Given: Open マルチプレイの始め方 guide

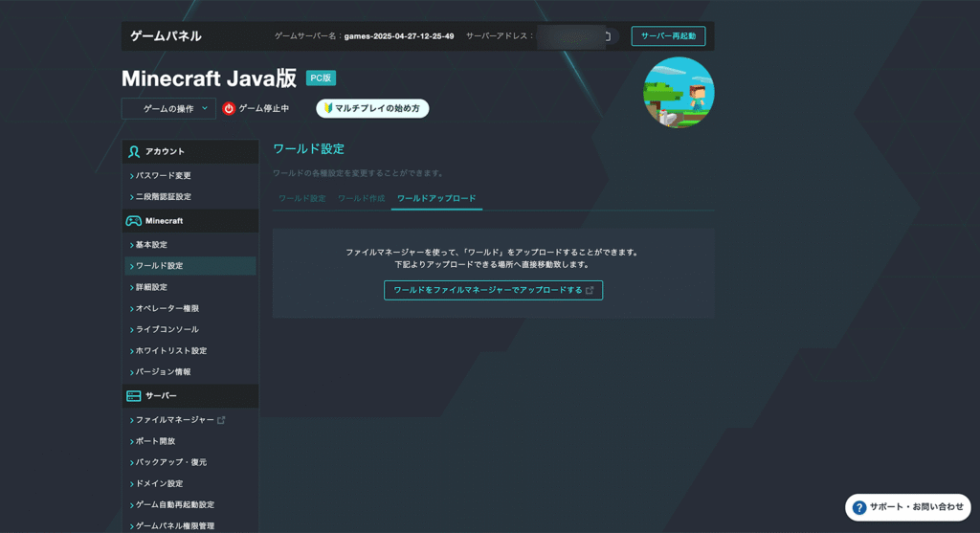Looking at the screenshot, I should 372,109.
